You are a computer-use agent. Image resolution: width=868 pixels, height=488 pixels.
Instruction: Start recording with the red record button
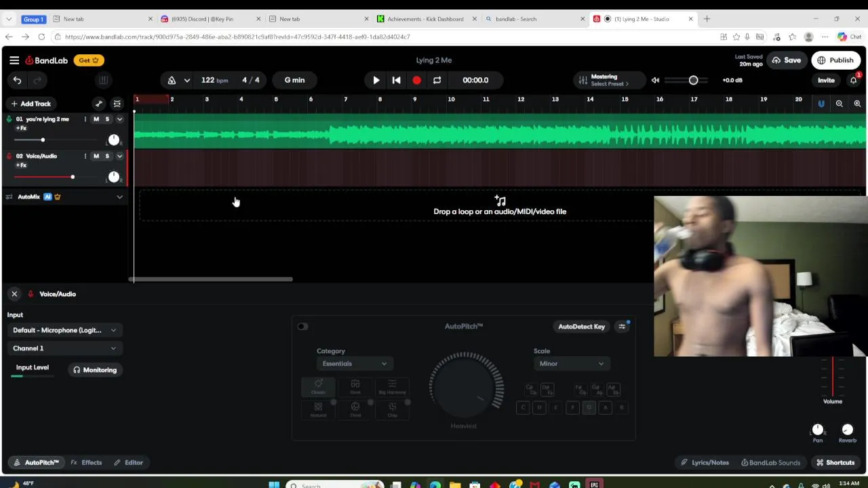click(416, 80)
